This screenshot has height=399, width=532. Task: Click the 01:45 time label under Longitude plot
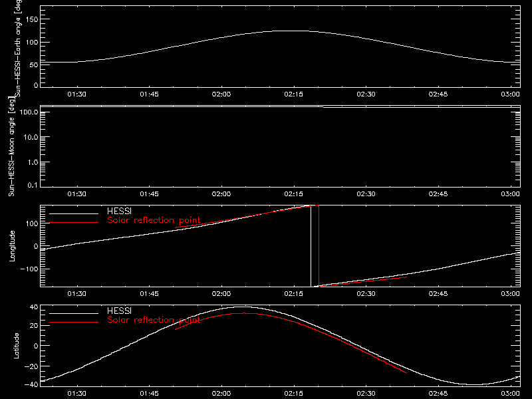[x=149, y=293]
